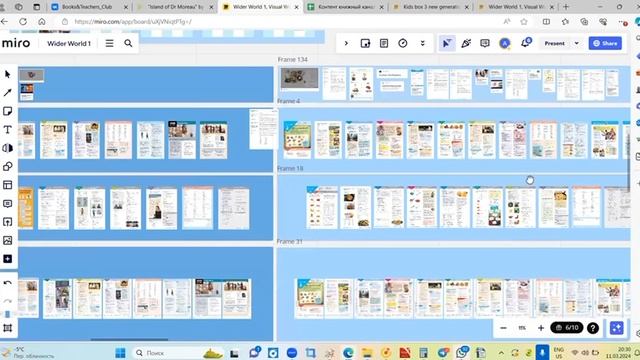Viewport: 640px width, 360px height.
Task: Search the board with magnifier icon
Action: click(128, 43)
